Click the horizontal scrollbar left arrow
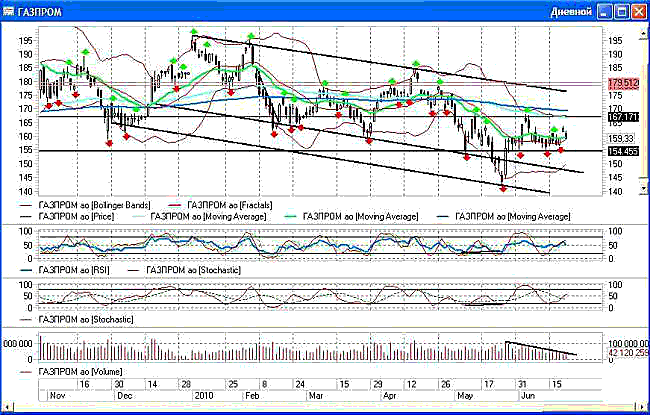Image resolution: width=650 pixels, height=415 pixels. [x=6, y=408]
